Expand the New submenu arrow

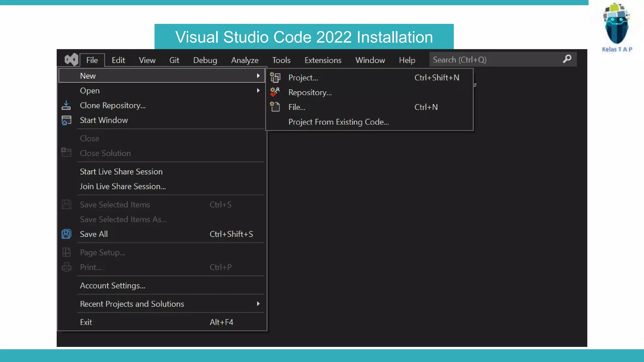[258, 76]
